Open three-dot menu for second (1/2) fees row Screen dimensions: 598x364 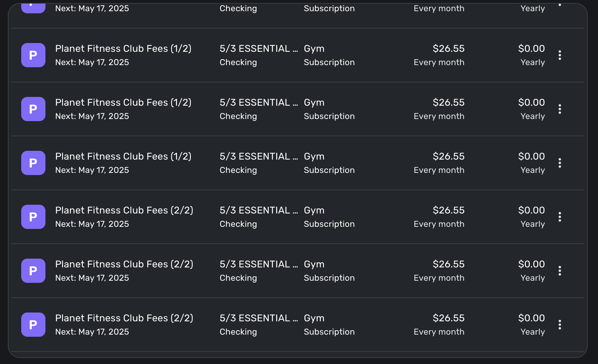tap(560, 109)
